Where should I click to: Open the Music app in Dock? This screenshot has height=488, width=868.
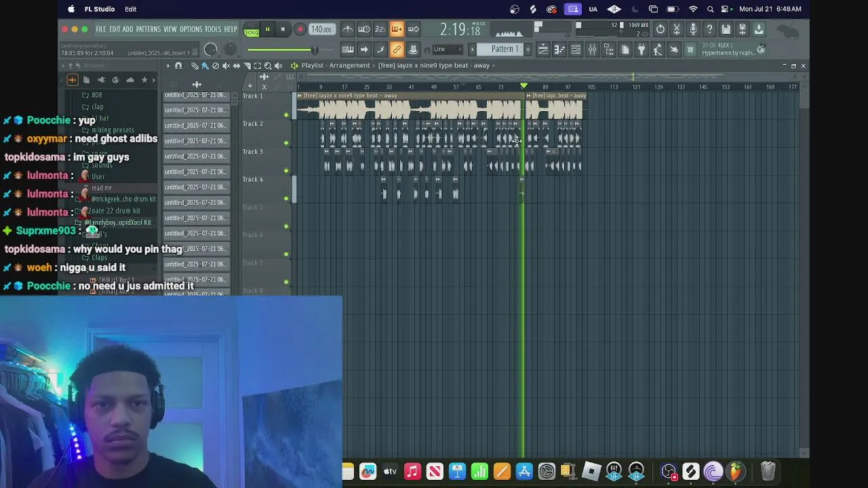412,471
